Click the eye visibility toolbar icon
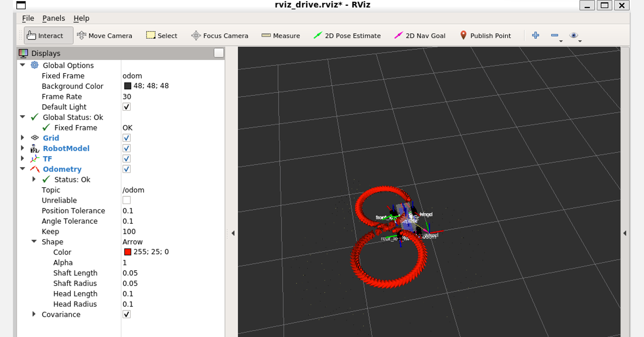The image size is (644, 337). click(x=573, y=35)
